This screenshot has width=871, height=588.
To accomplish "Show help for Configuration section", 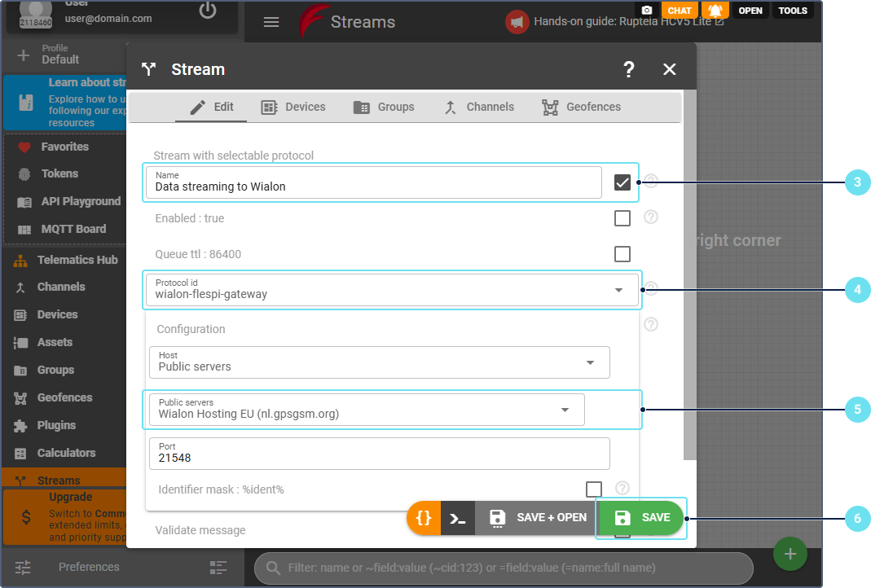I will click(651, 324).
